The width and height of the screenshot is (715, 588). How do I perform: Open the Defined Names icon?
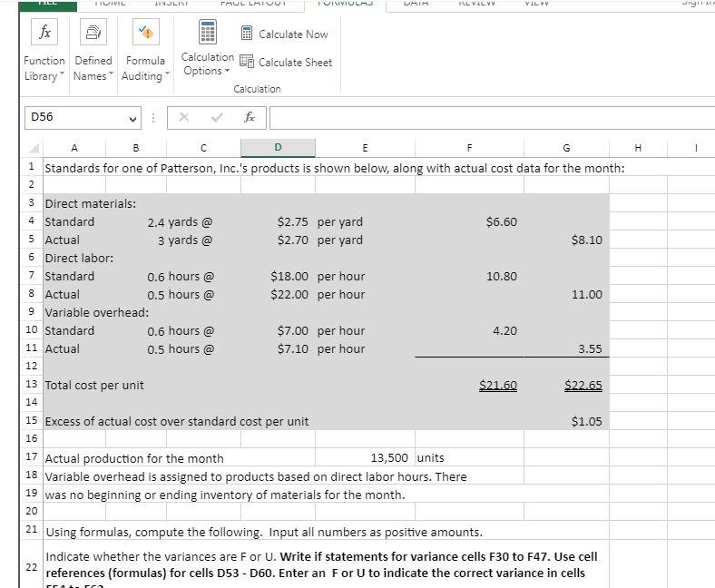coord(93,32)
